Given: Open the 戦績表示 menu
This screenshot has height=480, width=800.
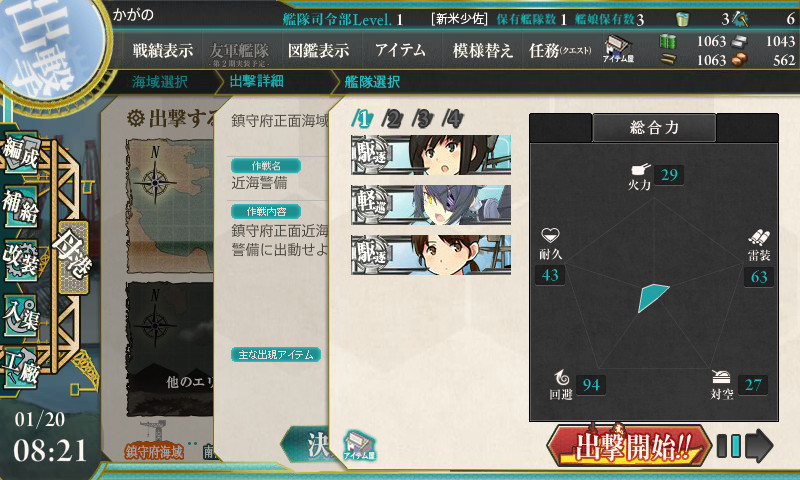Looking at the screenshot, I should (163, 50).
